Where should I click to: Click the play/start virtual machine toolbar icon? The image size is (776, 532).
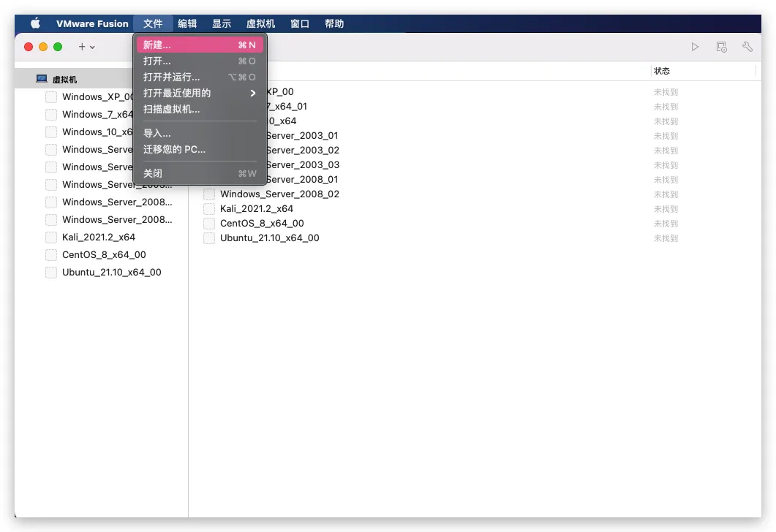tap(695, 47)
